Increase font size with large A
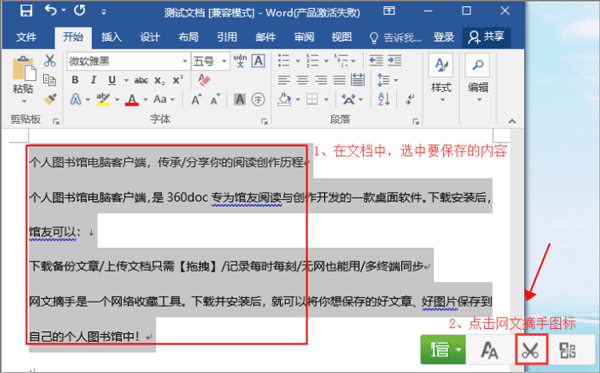The image size is (600, 373). pos(196,99)
